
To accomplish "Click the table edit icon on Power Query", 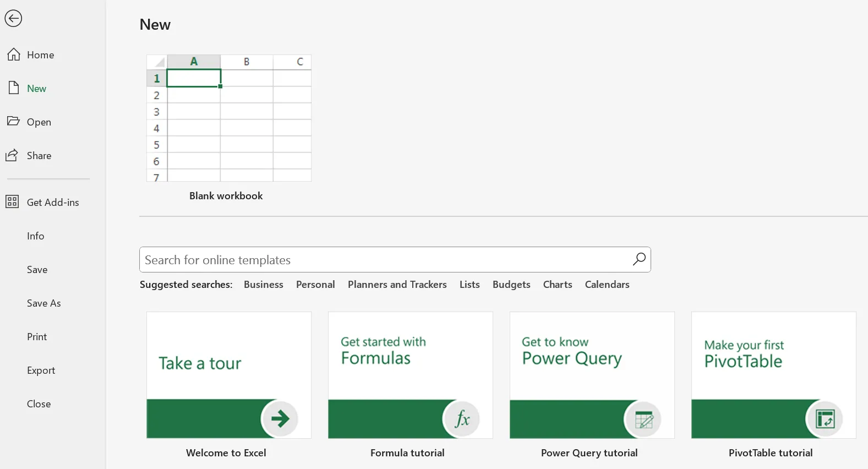I will pos(643,419).
